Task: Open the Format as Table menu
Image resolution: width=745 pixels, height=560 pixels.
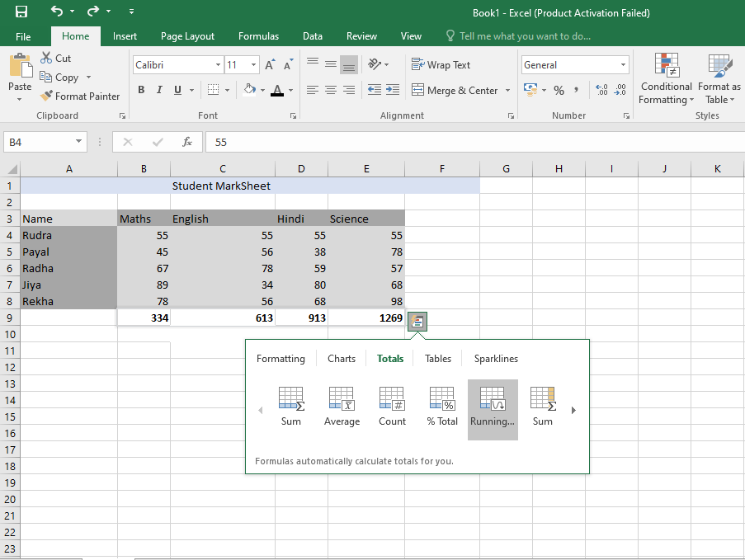Action: click(719, 79)
